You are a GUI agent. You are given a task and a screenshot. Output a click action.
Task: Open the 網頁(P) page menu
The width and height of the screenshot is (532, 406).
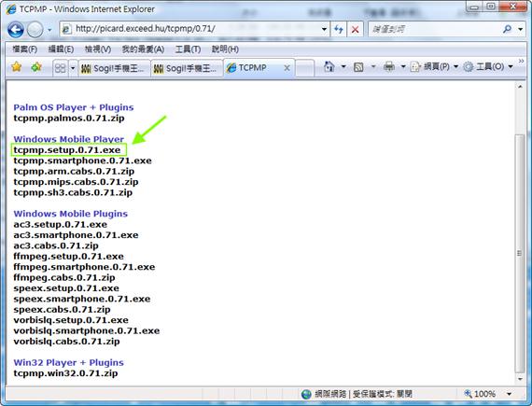[x=434, y=66]
